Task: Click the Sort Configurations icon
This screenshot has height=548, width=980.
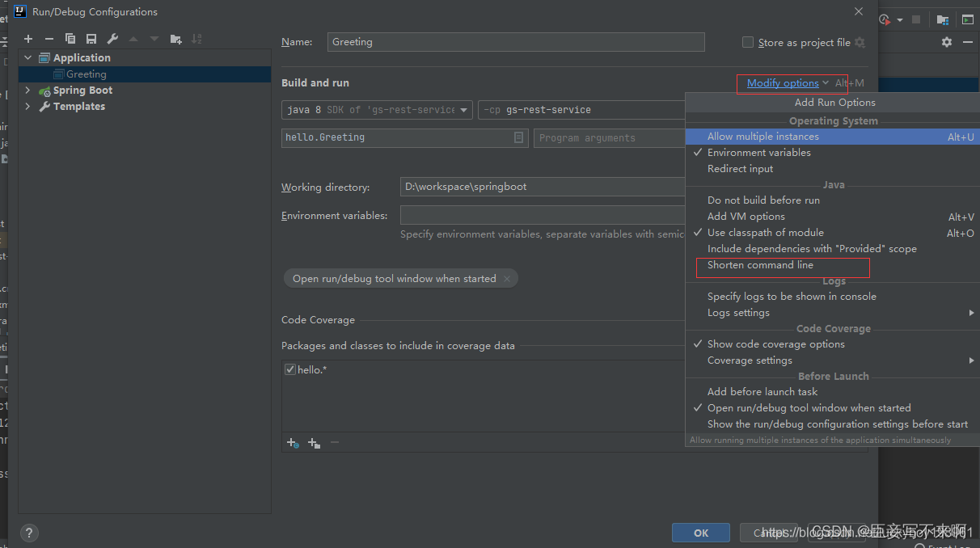Action: point(196,38)
